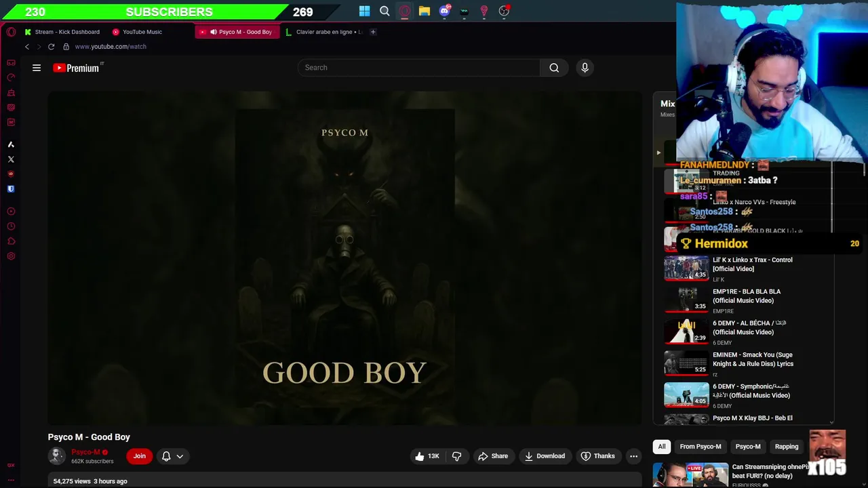The image size is (868, 488).
Task: Open GX Control speedometer icon in sidebar
Action: [x=11, y=77]
